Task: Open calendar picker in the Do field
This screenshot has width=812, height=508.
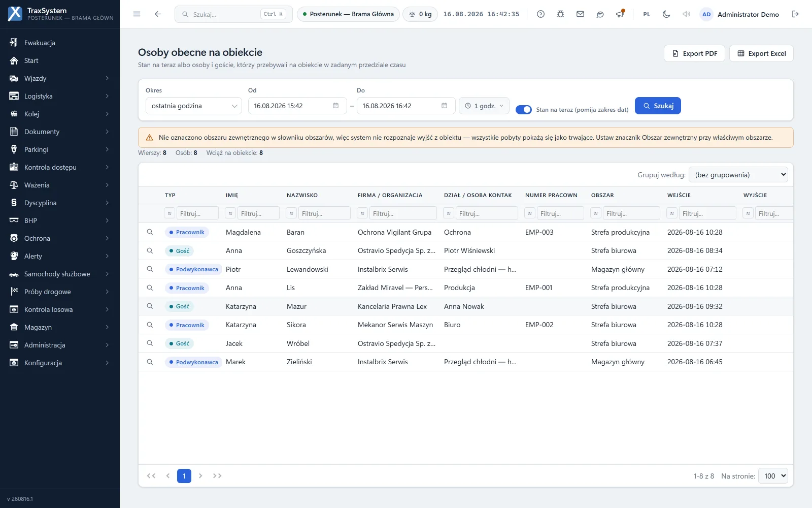Action: pyautogui.click(x=444, y=106)
